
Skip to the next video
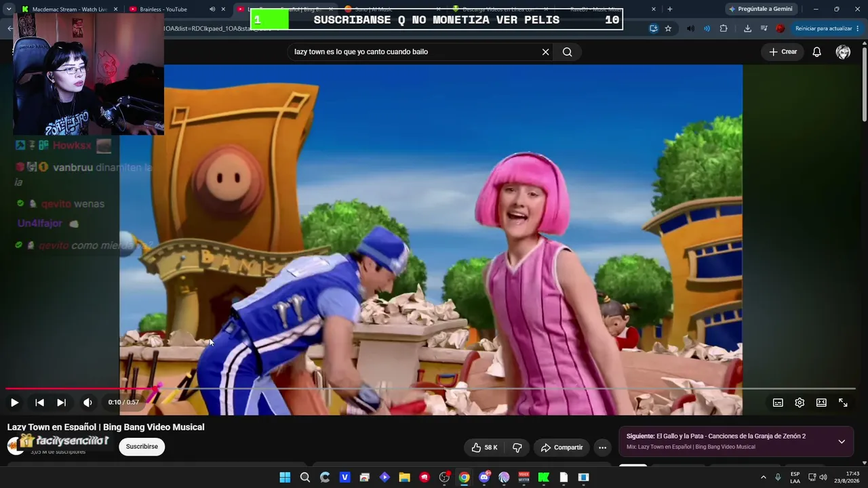click(x=61, y=403)
